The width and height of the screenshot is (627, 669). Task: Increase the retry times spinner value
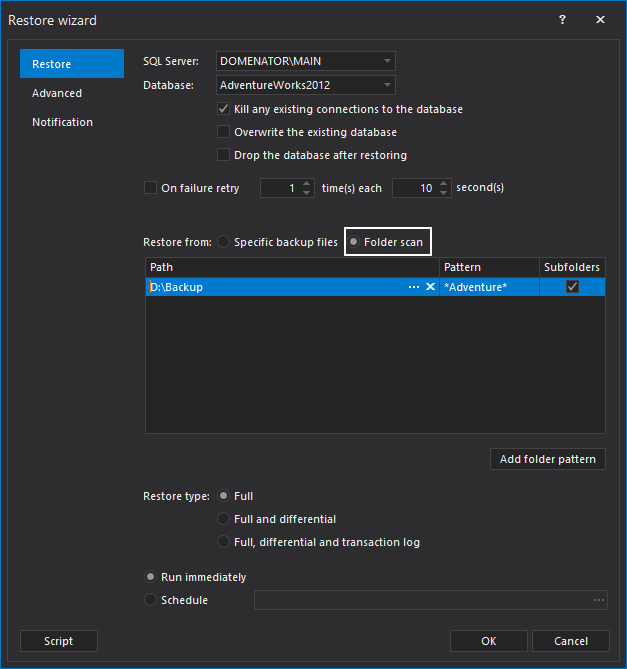[306, 183]
